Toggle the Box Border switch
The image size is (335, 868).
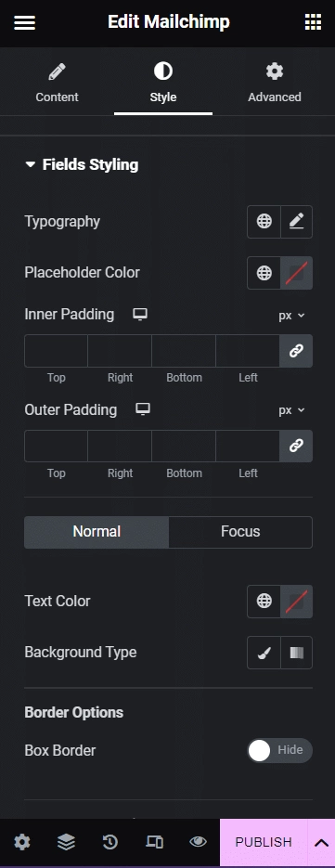(279, 751)
